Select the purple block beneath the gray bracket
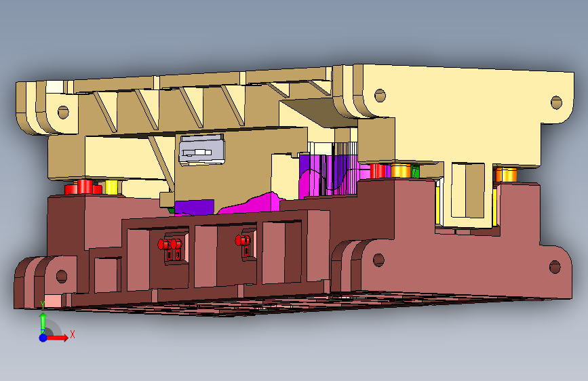 coord(194,207)
